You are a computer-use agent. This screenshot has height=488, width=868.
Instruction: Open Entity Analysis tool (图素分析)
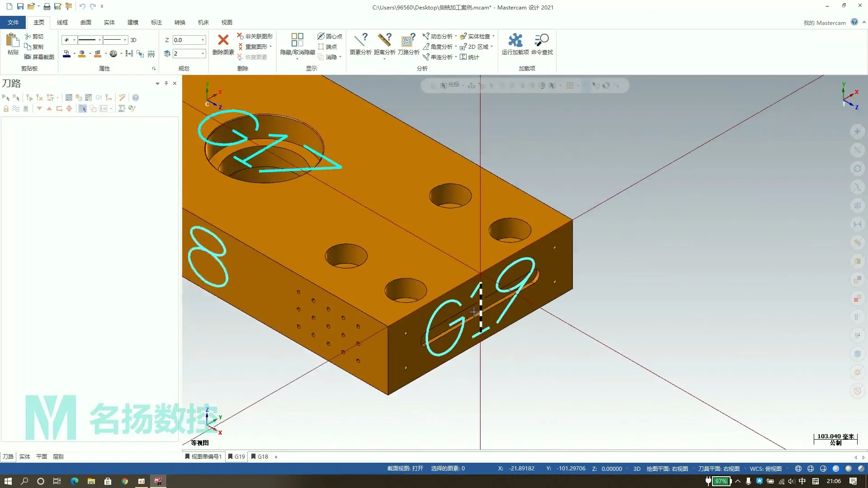tap(360, 40)
